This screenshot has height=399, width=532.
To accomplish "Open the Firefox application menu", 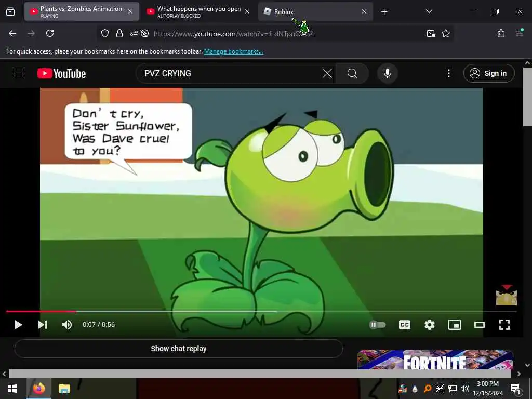I will coord(520,33).
